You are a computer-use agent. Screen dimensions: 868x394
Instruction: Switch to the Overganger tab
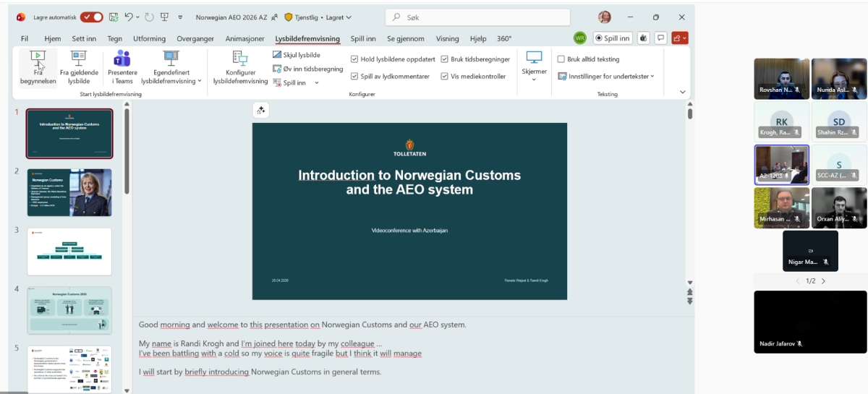pyautogui.click(x=195, y=39)
